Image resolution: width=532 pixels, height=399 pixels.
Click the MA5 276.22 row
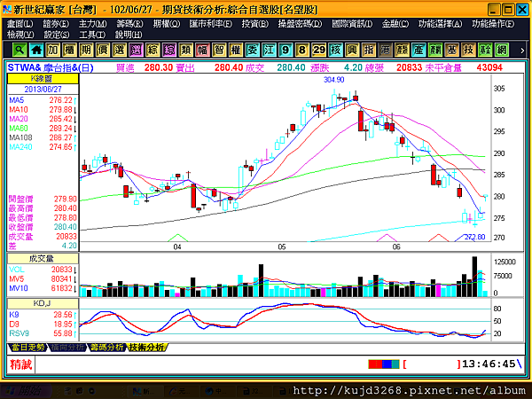[x=43, y=100]
